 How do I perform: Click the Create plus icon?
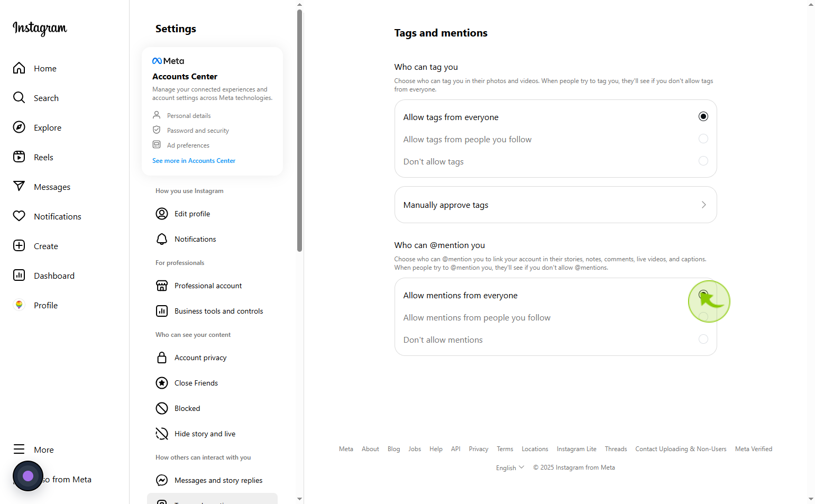click(19, 246)
